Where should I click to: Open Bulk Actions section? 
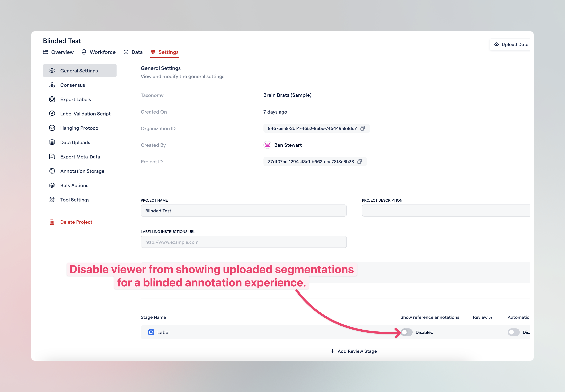coord(80,185)
